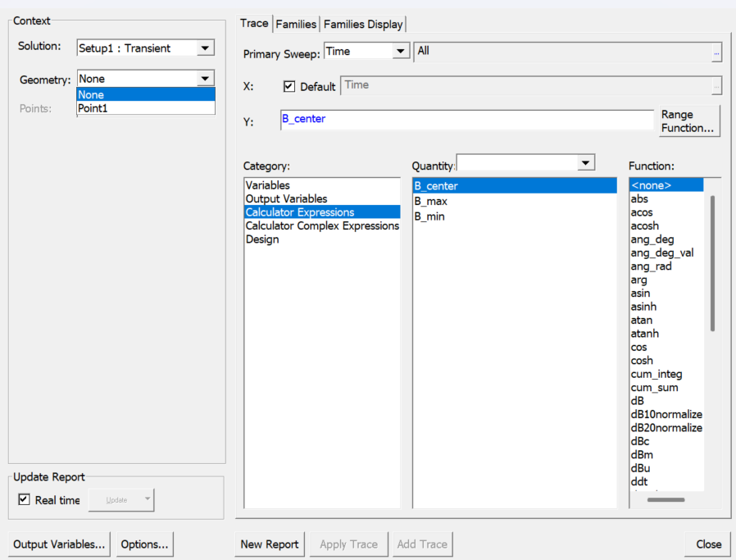Collapse the Geometry dropdown arrow

tap(205, 79)
